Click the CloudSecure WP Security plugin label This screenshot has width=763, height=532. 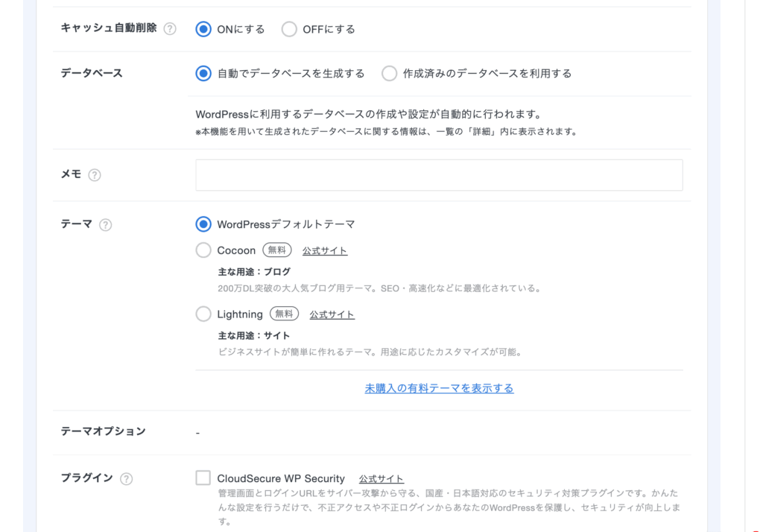(x=281, y=478)
